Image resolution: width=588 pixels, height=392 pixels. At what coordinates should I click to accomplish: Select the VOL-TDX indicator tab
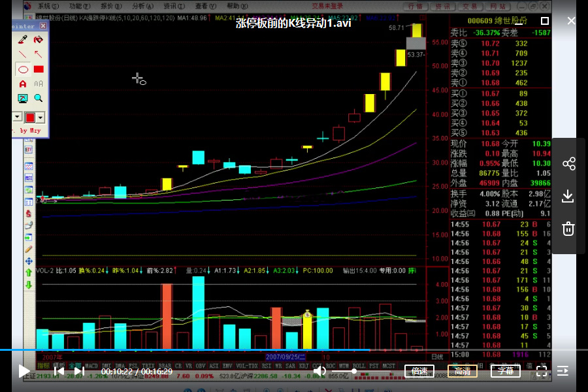point(247,365)
